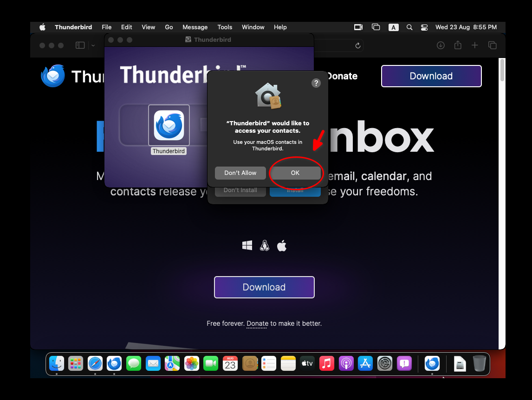Open Notes from the Dock

tap(288, 364)
